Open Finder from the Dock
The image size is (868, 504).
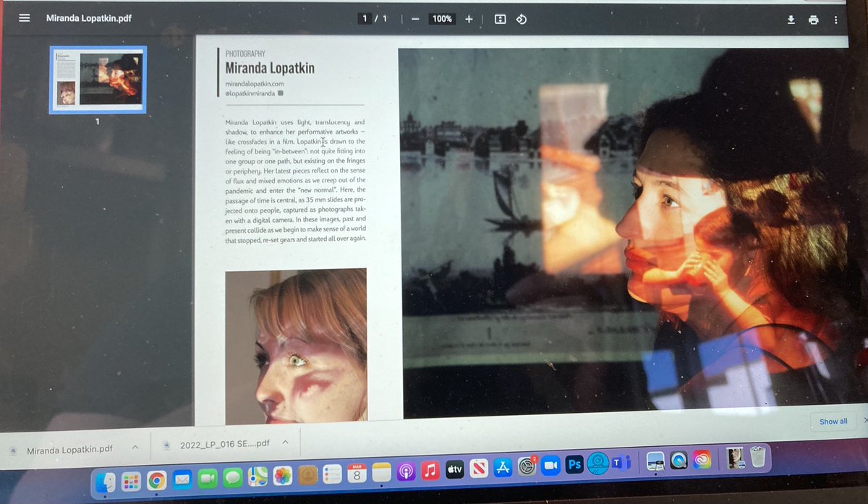click(x=105, y=482)
